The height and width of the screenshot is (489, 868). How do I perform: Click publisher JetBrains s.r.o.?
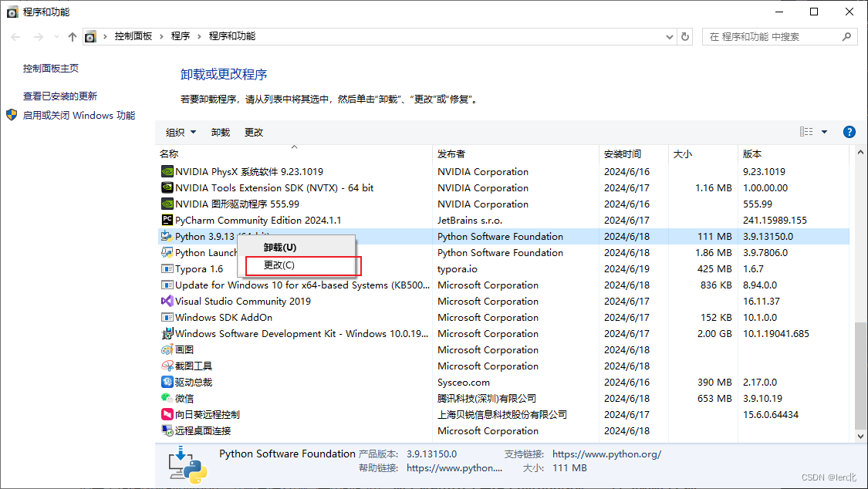point(470,220)
